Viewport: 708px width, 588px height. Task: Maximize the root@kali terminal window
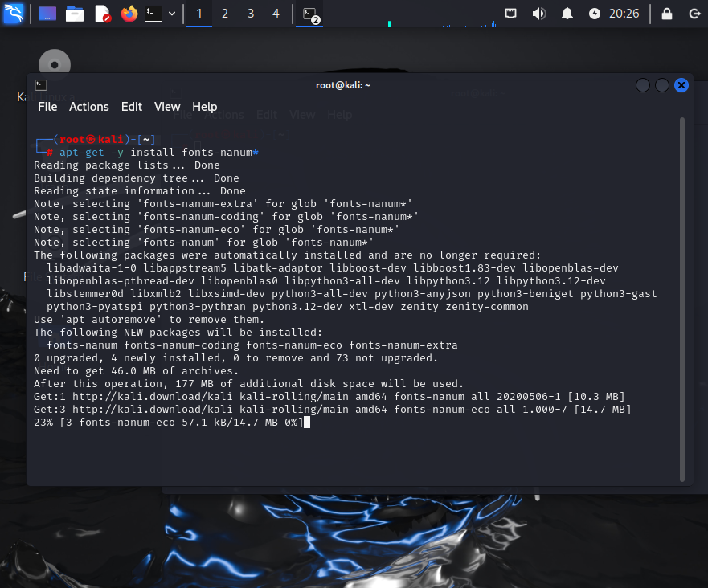(662, 85)
